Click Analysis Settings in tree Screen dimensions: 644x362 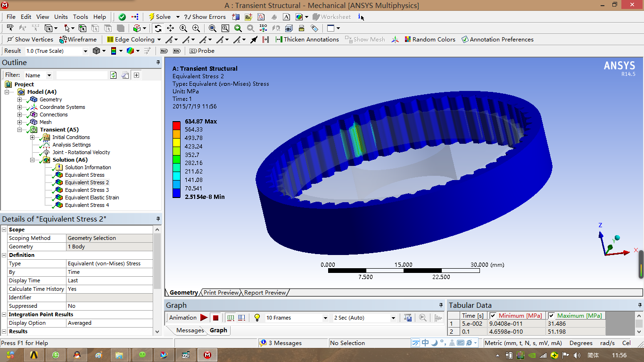coord(72,145)
